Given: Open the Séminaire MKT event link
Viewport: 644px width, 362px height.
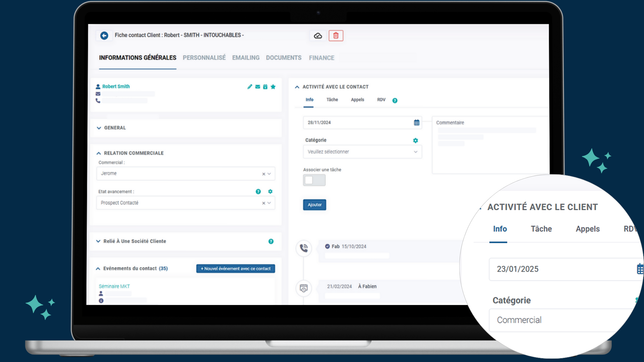Looking at the screenshot, I should tap(114, 286).
